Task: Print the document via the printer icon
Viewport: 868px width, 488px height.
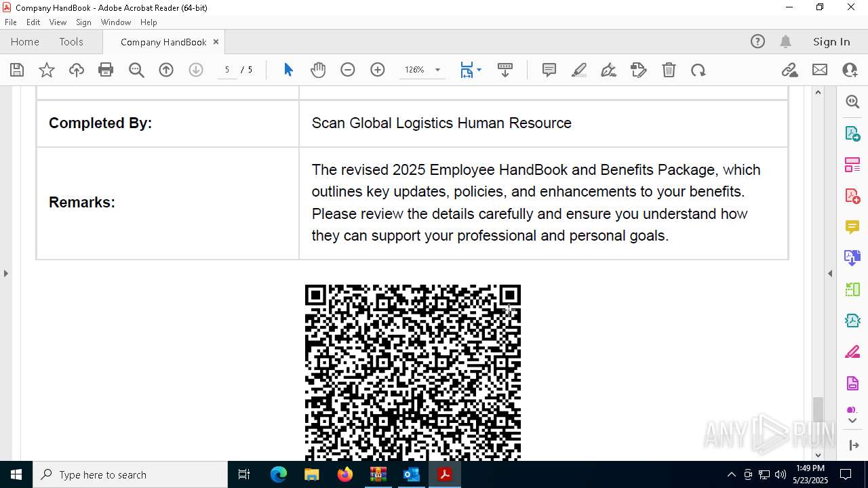Action: pyautogui.click(x=106, y=70)
